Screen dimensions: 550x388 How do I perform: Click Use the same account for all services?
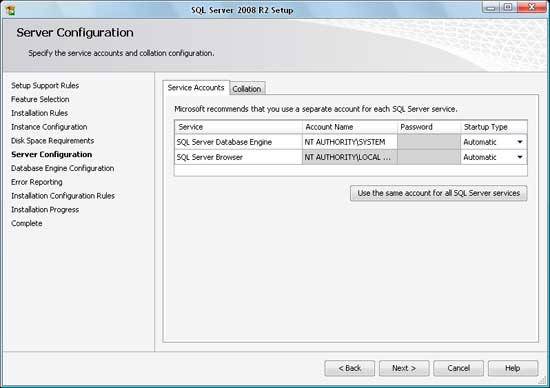(x=438, y=193)
